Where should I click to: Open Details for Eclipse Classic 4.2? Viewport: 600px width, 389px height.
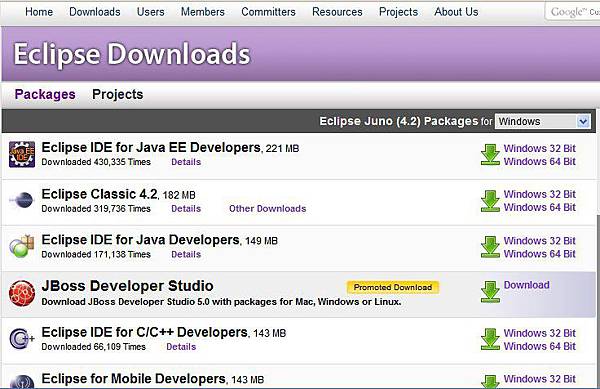[186, 209]
